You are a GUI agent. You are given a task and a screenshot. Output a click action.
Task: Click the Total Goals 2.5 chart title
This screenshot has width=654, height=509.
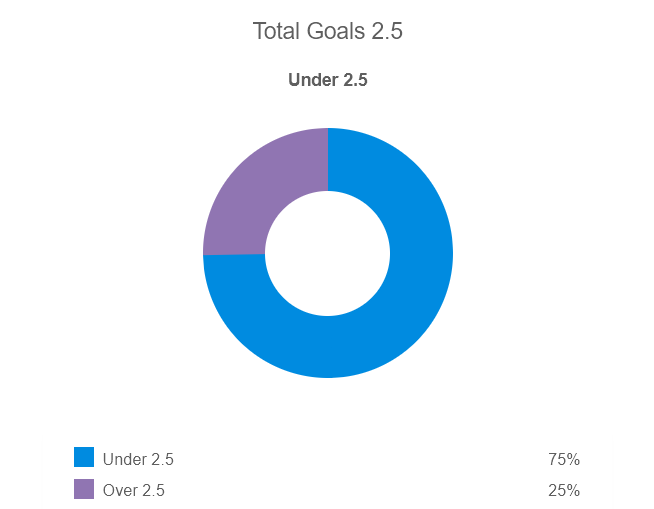327,32
